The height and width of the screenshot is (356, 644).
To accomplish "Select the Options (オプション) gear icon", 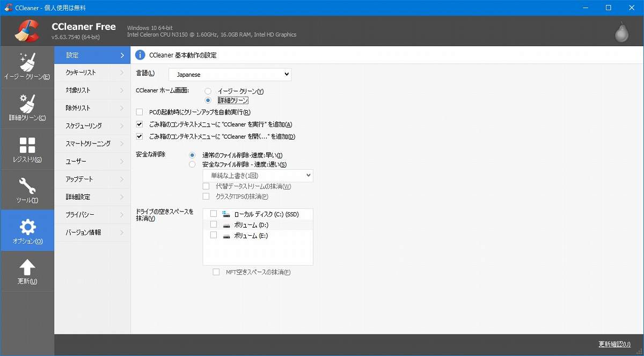I will [27, 227].
